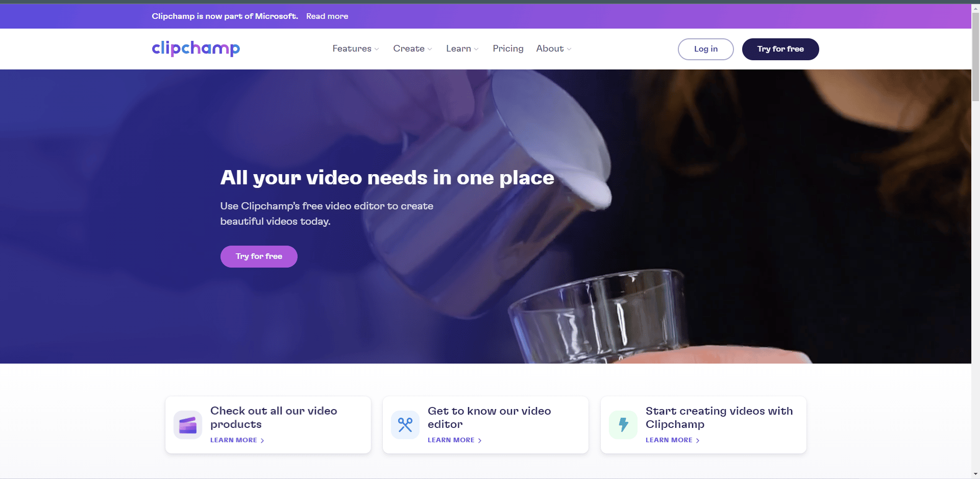Go to the Pricing page
This screenshot has height=479, width=980.
[x=508, y=49]
